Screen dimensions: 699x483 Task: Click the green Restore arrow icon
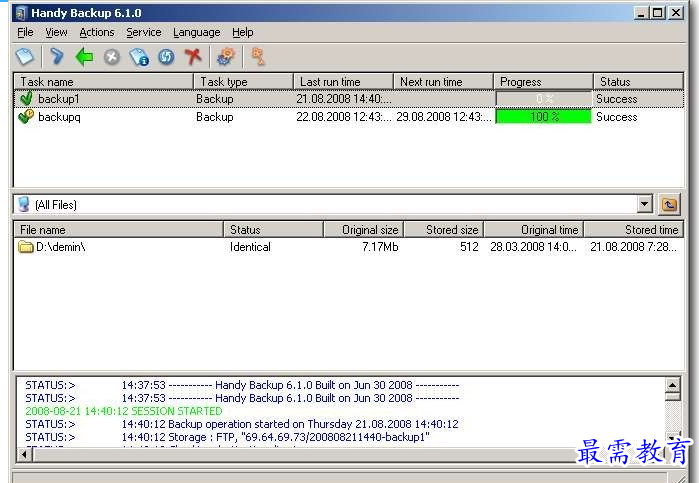(84, 57)
